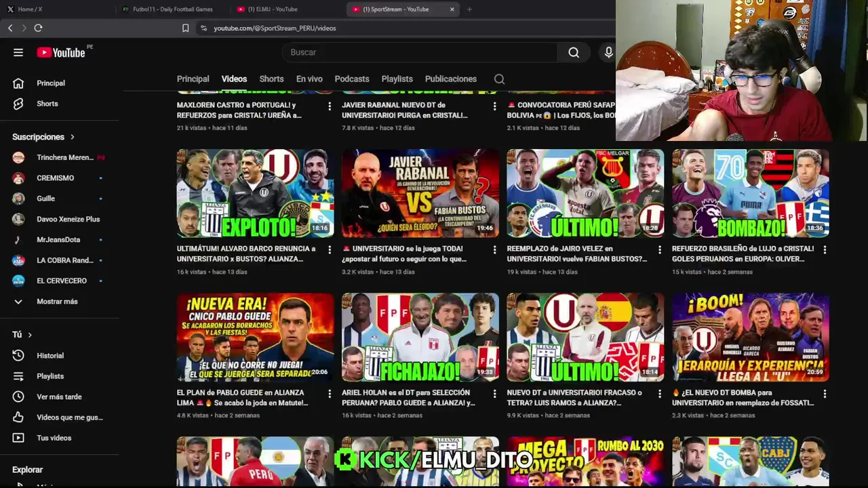This screenshot has width=868, height=488.
Task: Play the BOMBAZO thumbnail video
Action: pyautogui.click(x=751, y=193)
